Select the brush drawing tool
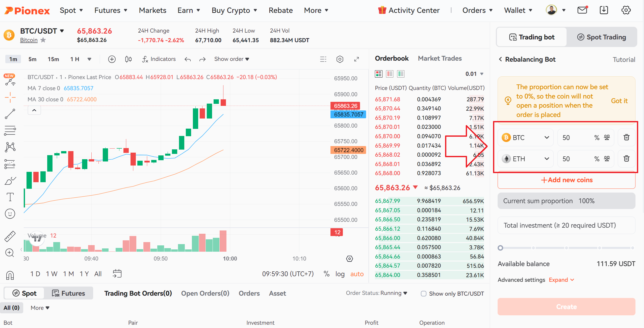Viewport: 644px width, 328px height. point(10,180)
